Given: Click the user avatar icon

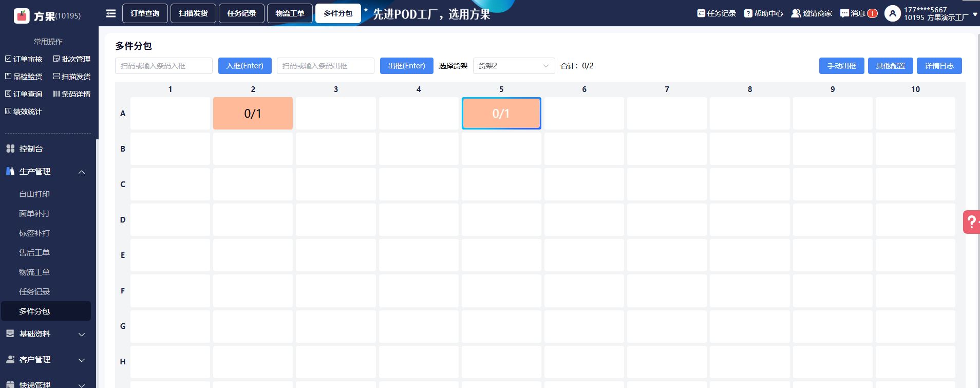Looking at the screenshot, I should click(893, 13).
